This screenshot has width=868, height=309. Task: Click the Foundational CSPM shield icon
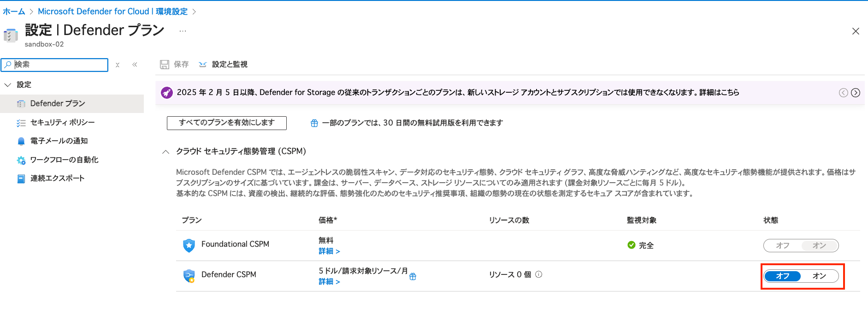pos(189,245)
